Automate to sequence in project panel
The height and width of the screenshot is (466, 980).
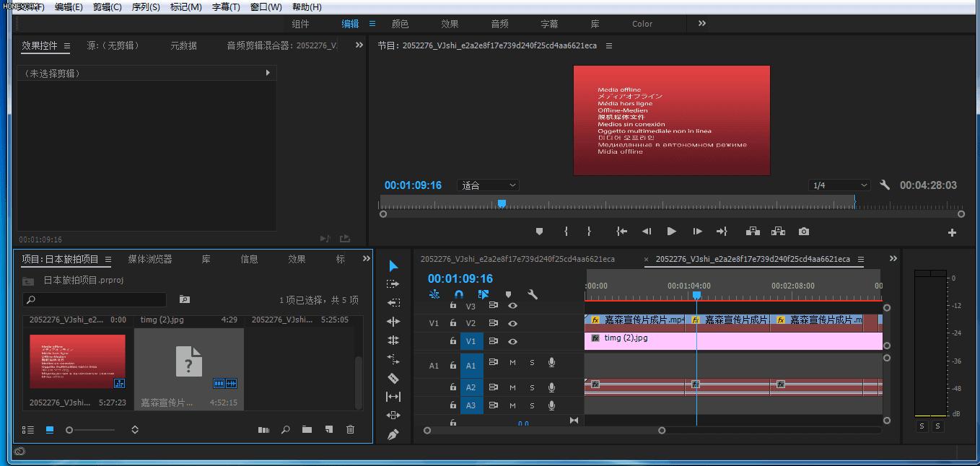pos(263,430)
